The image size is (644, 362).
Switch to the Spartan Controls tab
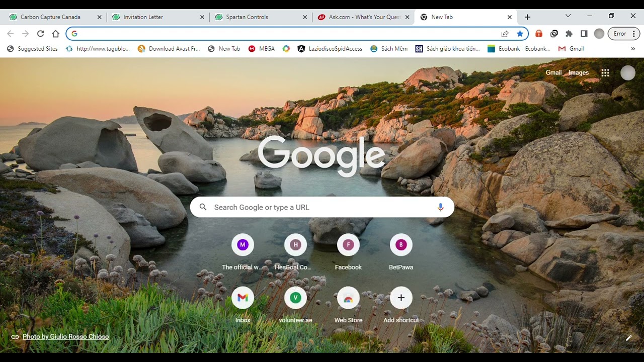tap(247, 17)
